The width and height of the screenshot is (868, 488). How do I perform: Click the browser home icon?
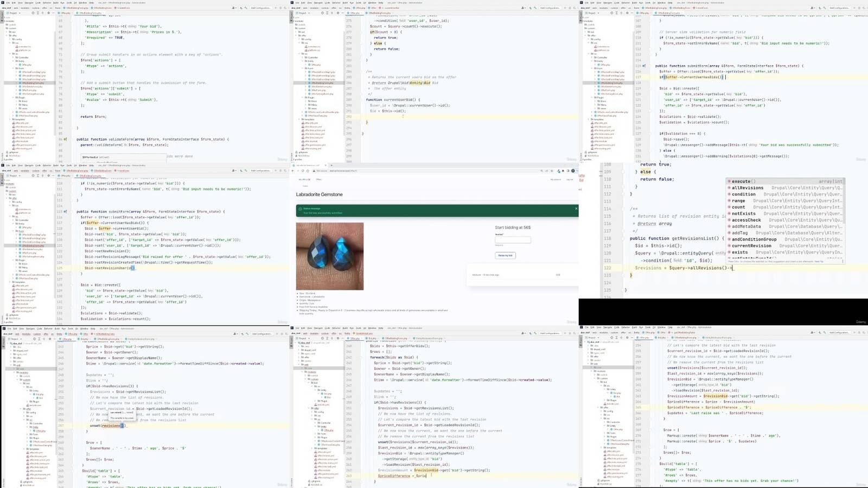(308, 171)
